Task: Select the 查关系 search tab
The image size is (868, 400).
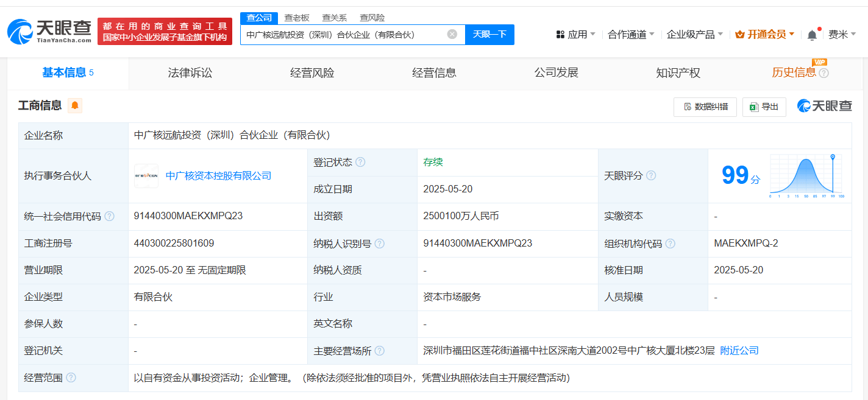Action: tap(335, 18)
